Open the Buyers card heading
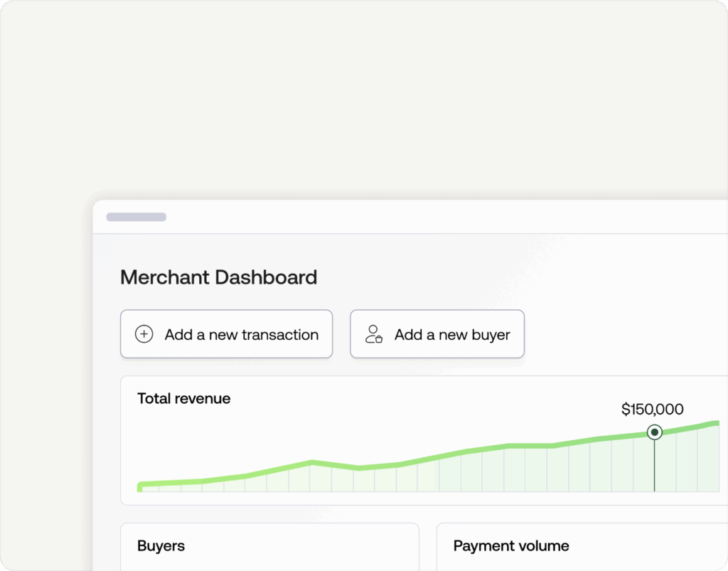The image size is (728, 571). (x=161, y=546)
